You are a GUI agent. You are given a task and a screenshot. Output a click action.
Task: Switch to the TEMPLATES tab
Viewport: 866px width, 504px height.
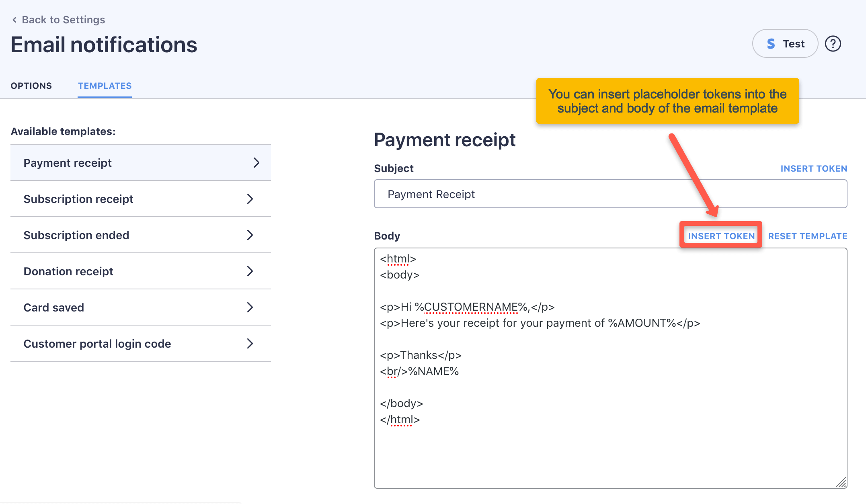[104, 86]
